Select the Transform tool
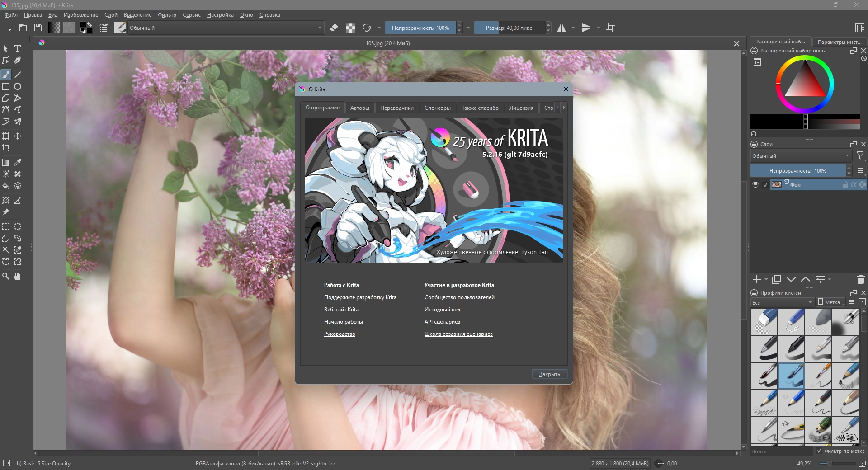 click(x=6, y=136)
